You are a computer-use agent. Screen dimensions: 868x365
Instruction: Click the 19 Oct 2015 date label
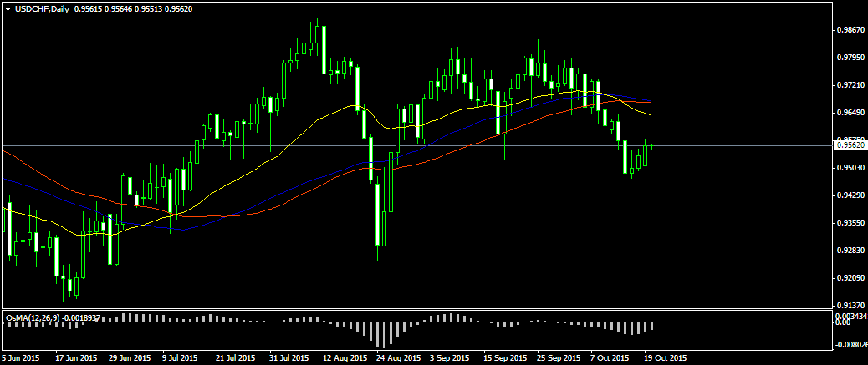(x=666, y=358)
